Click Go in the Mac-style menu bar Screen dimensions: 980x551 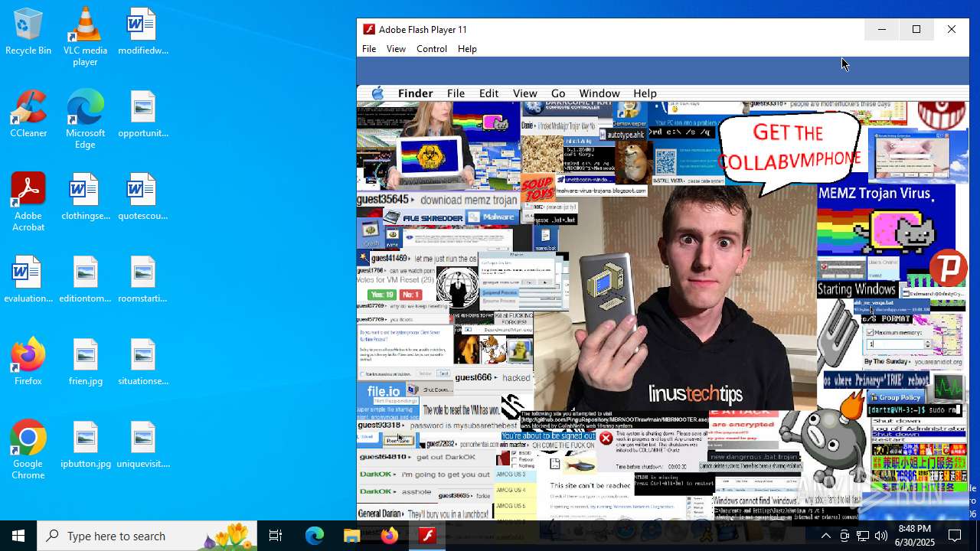click(558, 93)
